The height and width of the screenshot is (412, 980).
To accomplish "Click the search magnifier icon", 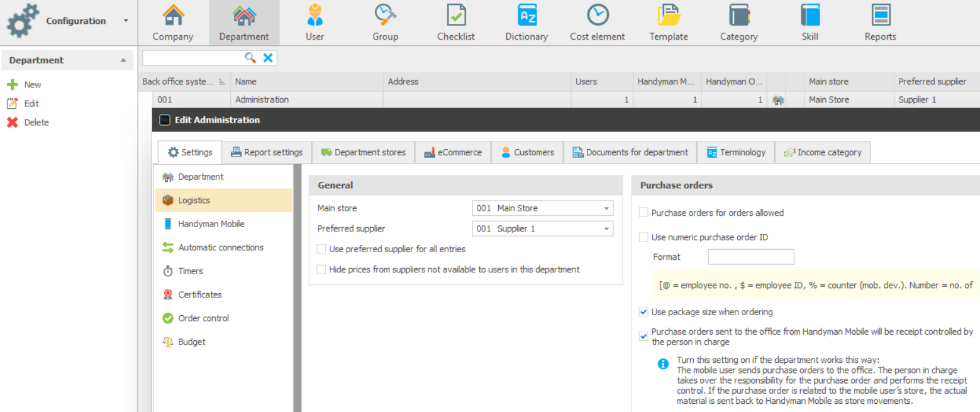I will [x=250, y=58].
